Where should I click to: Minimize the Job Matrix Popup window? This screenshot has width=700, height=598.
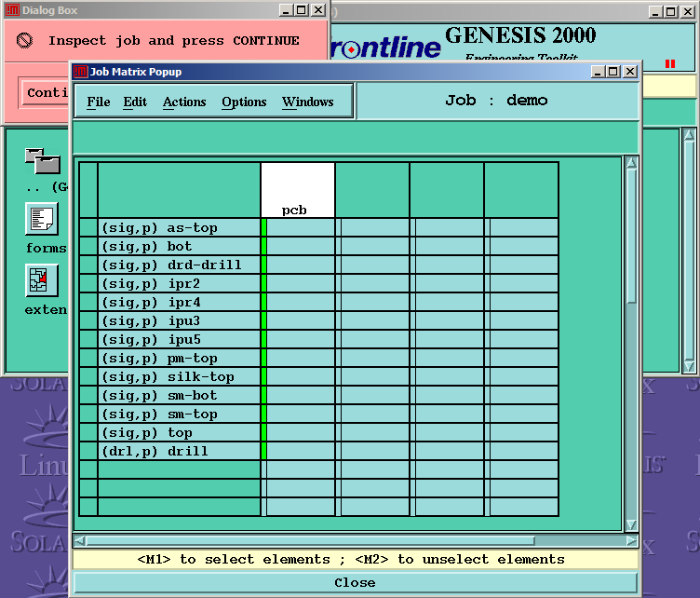598,72
